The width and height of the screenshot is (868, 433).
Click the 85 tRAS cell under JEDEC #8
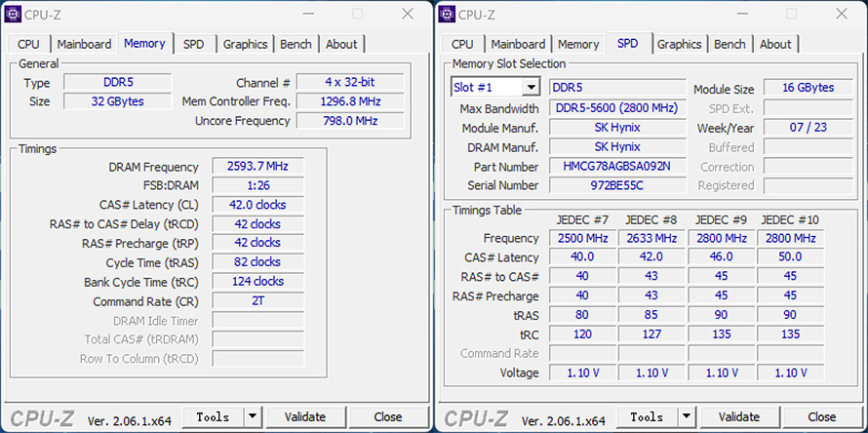pos(651,315)
